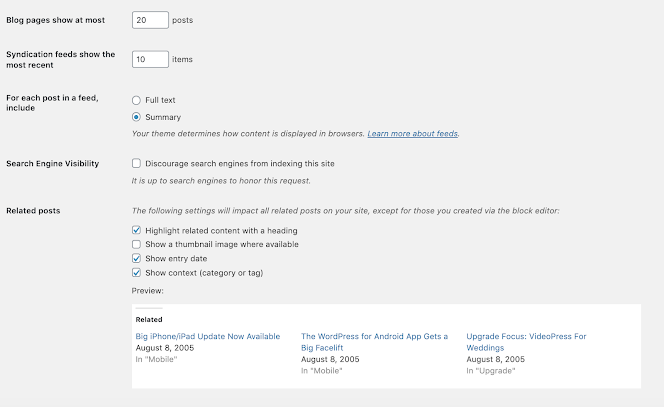Screen dimensions: 664x407
Task: Uncheck Highlight related content with a heading
Action: 136,230
